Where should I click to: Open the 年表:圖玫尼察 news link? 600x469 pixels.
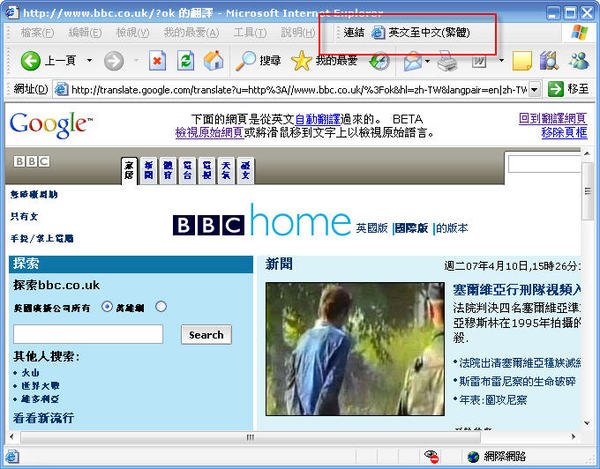(x=493, y=401)
